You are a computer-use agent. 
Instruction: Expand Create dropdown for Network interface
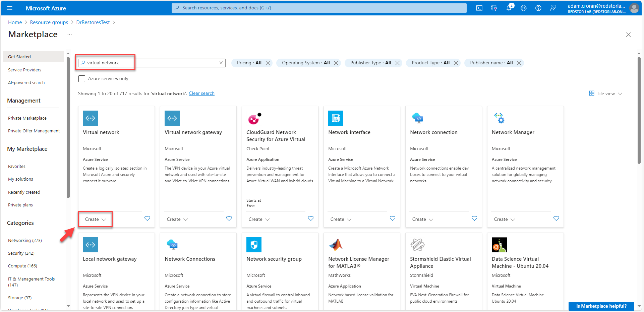[341, 219]
